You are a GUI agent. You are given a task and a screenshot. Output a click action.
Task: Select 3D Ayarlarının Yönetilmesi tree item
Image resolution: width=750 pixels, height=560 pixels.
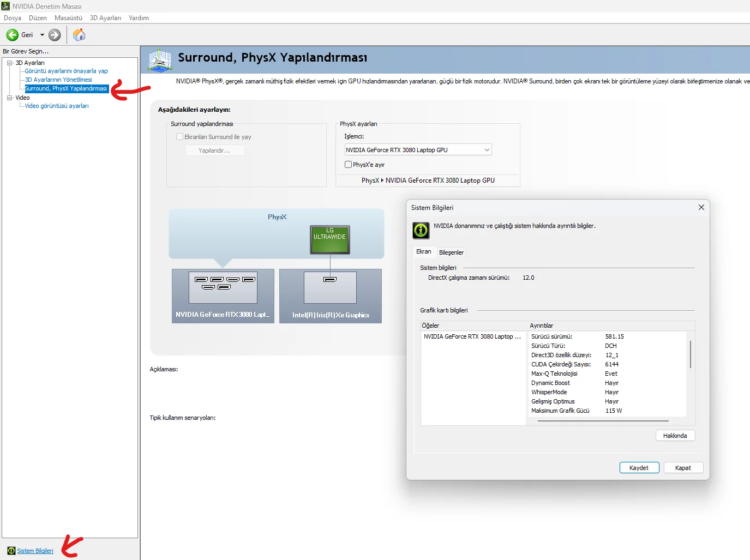(58, 80)
